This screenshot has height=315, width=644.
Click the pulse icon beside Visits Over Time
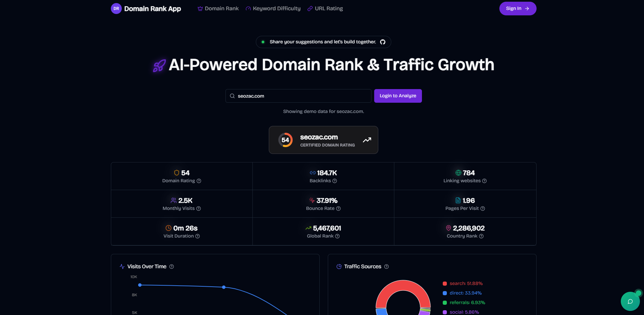(x=122, y=266)
